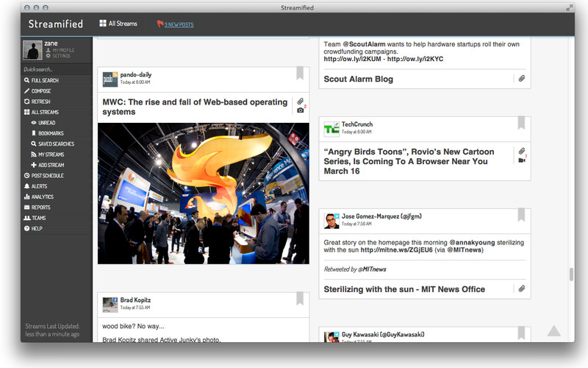Open My Streams in the sidebar
The height and width of the screenshot is (368, 588).
pyautogui.click(x=47, y=155)
